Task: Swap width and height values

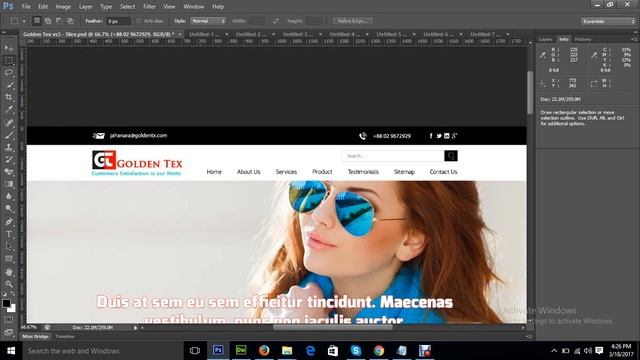Action: pos(276,21)
